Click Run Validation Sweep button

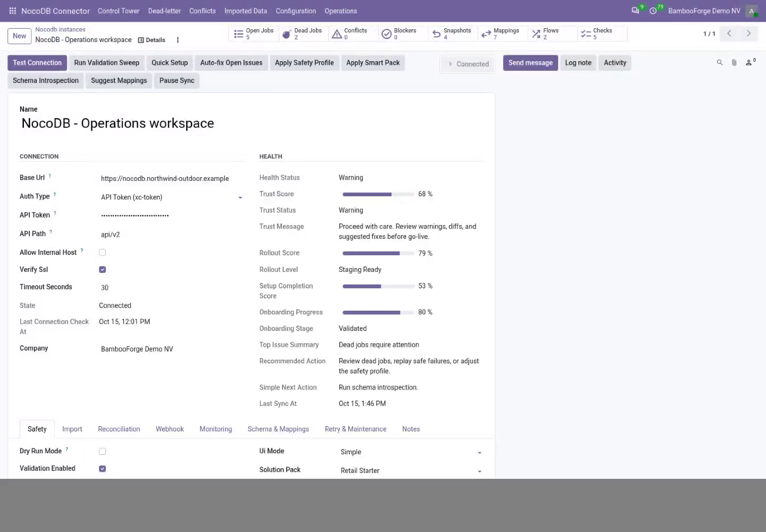click(106, 63)
